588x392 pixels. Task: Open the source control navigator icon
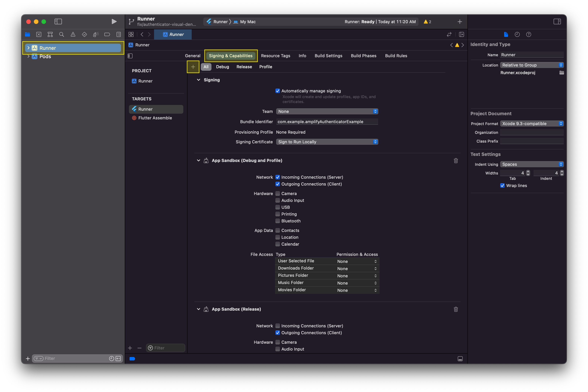39,34
